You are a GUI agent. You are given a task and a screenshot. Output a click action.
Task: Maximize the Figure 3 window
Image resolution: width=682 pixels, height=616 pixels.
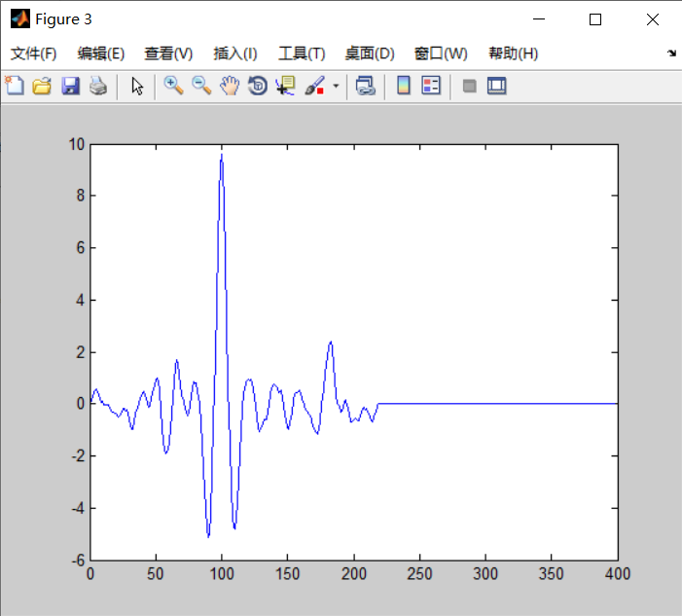(595, 19)
